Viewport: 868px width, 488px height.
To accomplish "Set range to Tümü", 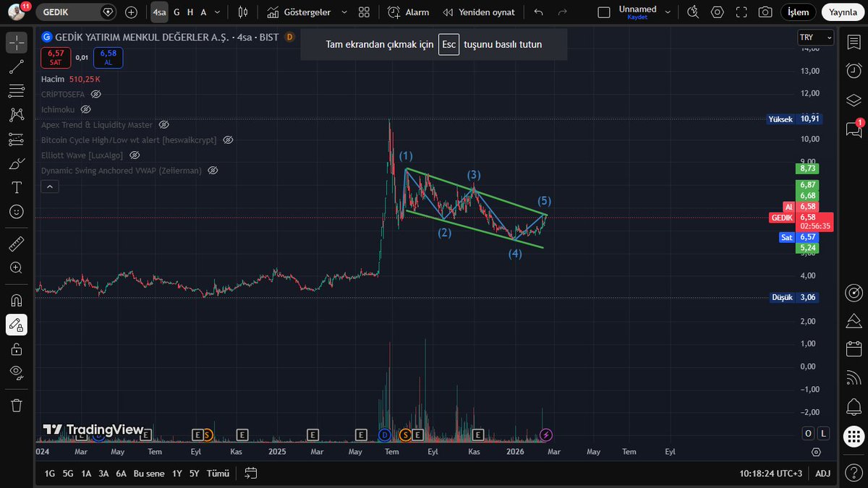I will click(218, 474).
